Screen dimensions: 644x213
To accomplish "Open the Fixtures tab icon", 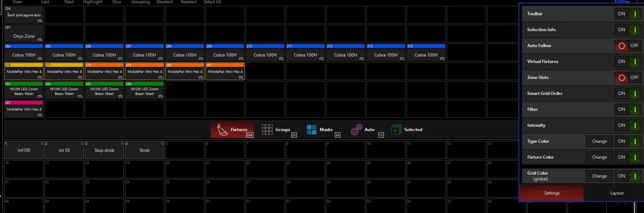I will pyautogui.click(x=222, y=130).
